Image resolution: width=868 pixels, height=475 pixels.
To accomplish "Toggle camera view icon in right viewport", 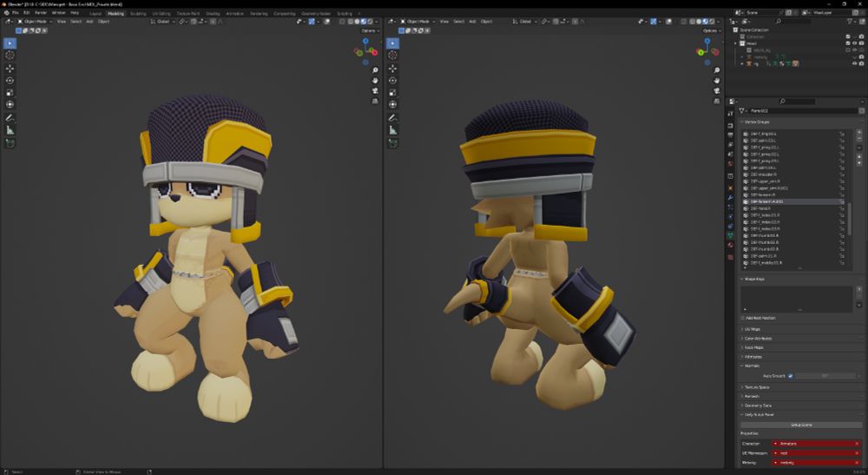I will pos(716,91).
